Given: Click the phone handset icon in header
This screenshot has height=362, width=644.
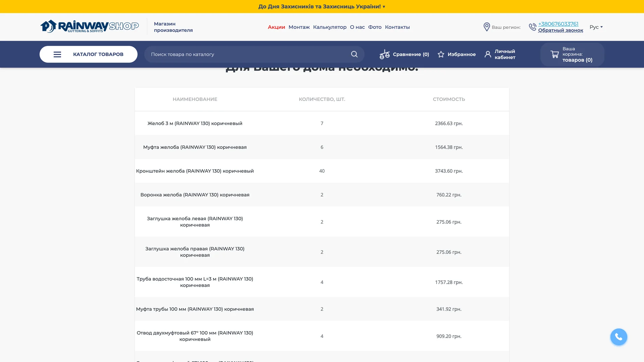Looking at the screenshot, I should tap(532, 27).
